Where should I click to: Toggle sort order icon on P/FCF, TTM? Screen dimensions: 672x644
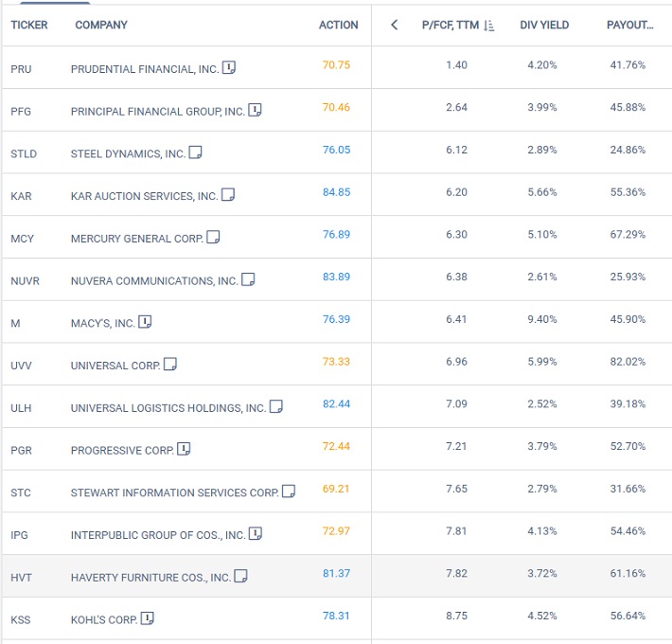488,26
